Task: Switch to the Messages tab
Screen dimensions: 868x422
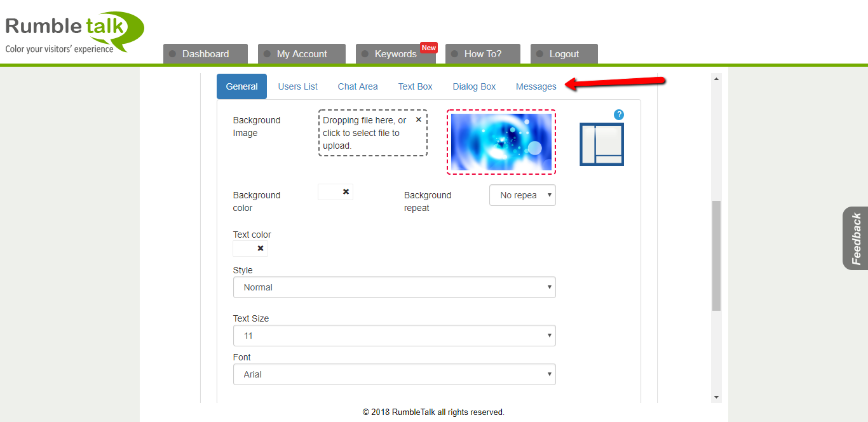Action: [x=536, y=86]
